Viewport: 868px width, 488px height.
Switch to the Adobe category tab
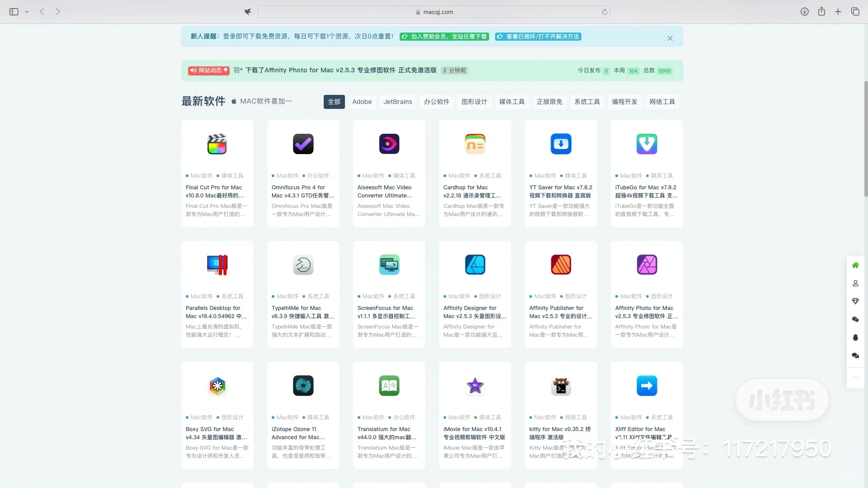tap(362, 102)
